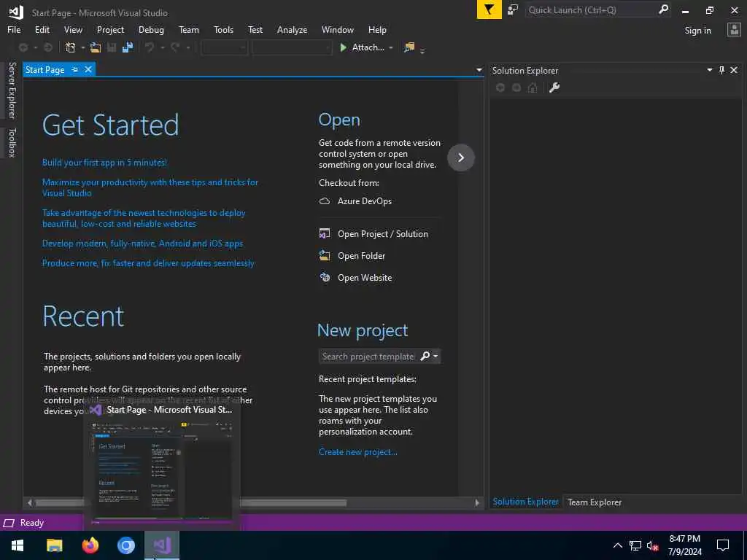
Task: Open the Analyze menu
Action: pyautogui.click(x=292, y=29)
